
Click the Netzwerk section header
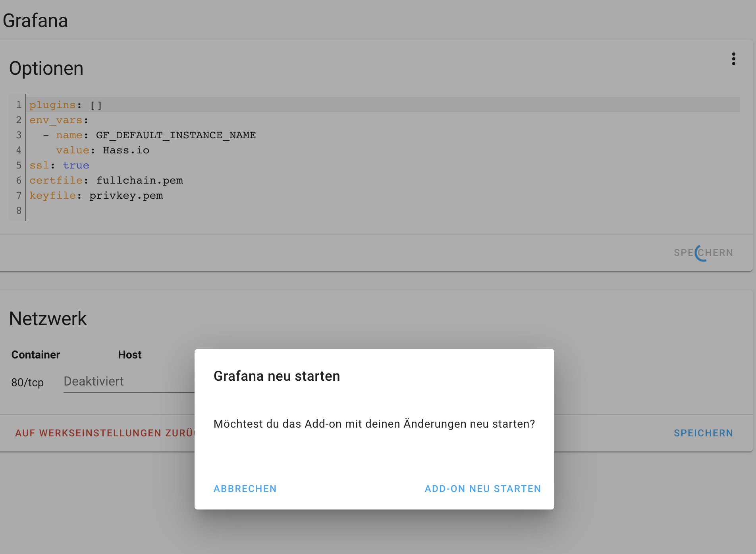pyautogui.click(x=48, y=318)
